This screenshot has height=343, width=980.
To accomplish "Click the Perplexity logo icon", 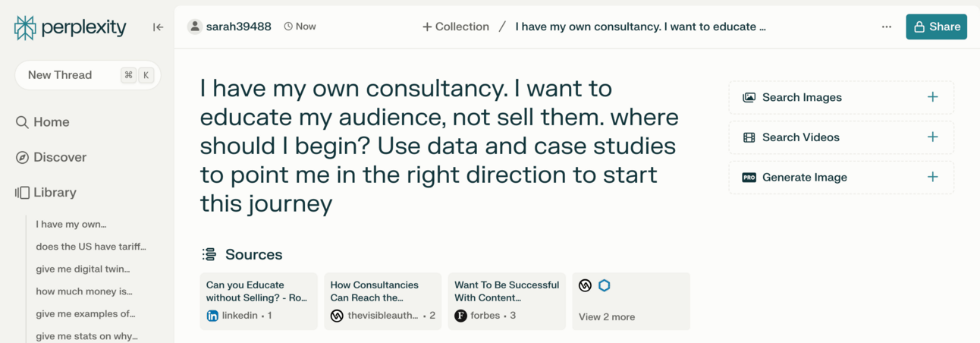I will tap(25, 27).
